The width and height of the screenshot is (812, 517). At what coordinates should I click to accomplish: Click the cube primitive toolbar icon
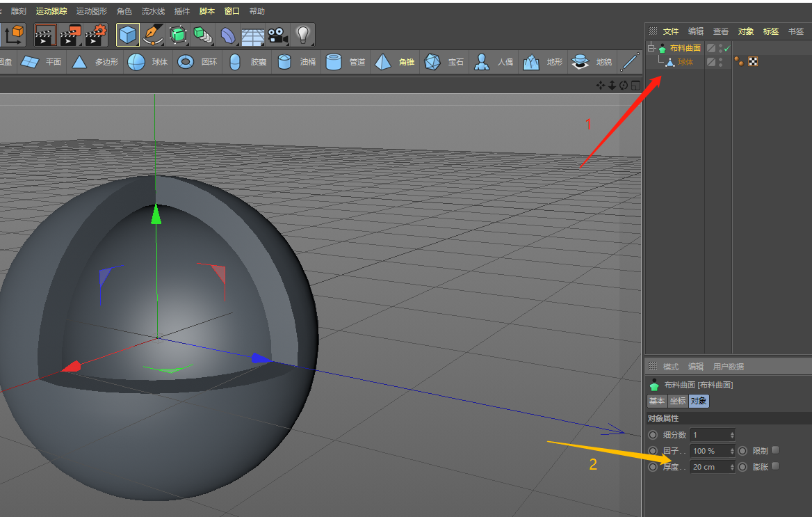(x=128, y=34)
